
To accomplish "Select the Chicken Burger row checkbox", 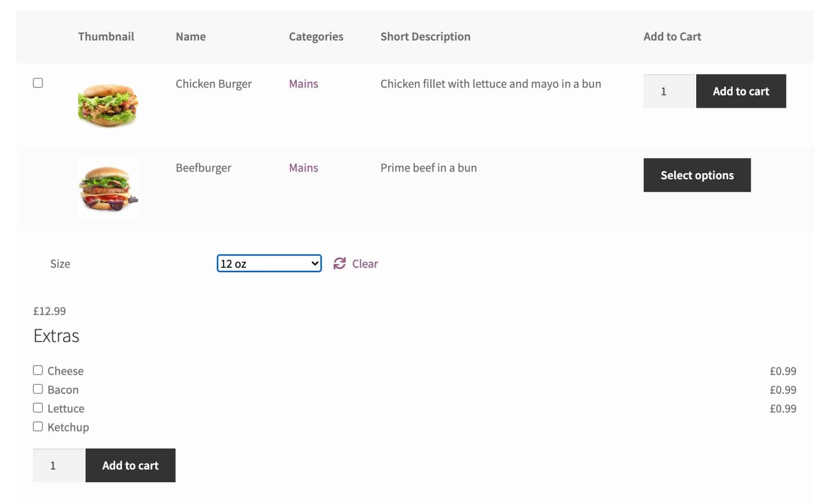I will [x=38, y=83].
